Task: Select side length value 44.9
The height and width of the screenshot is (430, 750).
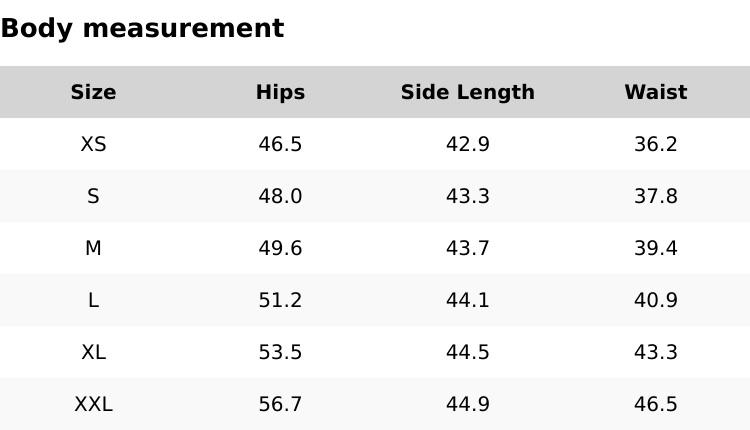Action: tap(468, 404)
